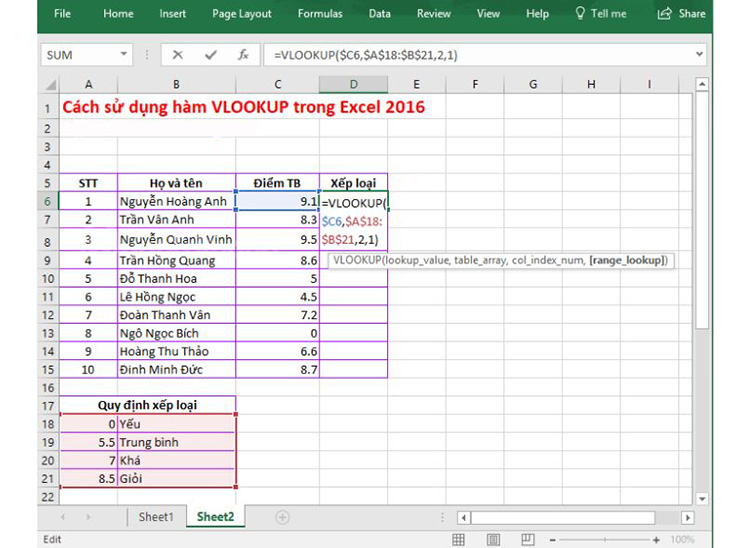
Task: Click the 100% zoom level
Action: (682, 540)
